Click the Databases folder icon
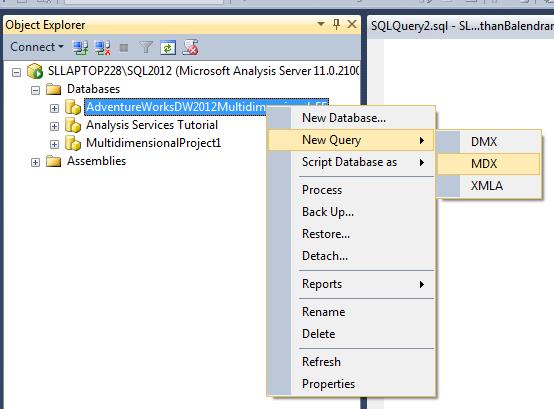The width and height of the screenshot is (554, 409). point(54,89)
